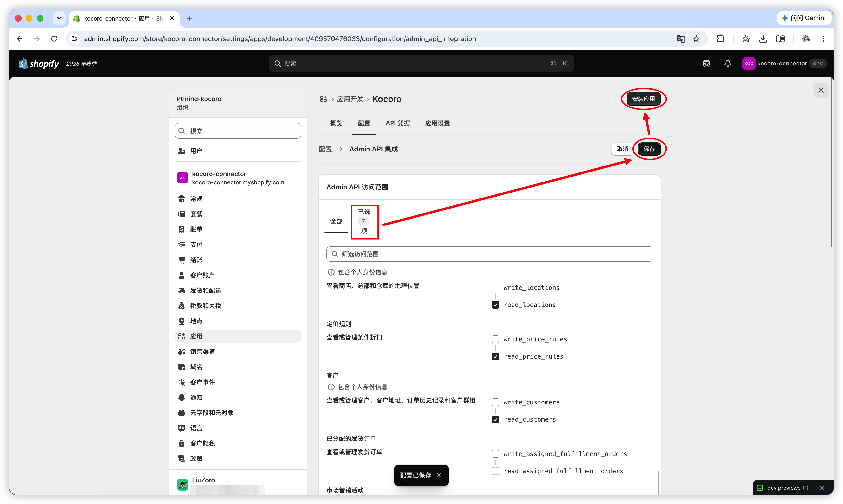Open Chrome extensions puzzle icon
The height and width of the screenshot is (504, 843).
720,39
